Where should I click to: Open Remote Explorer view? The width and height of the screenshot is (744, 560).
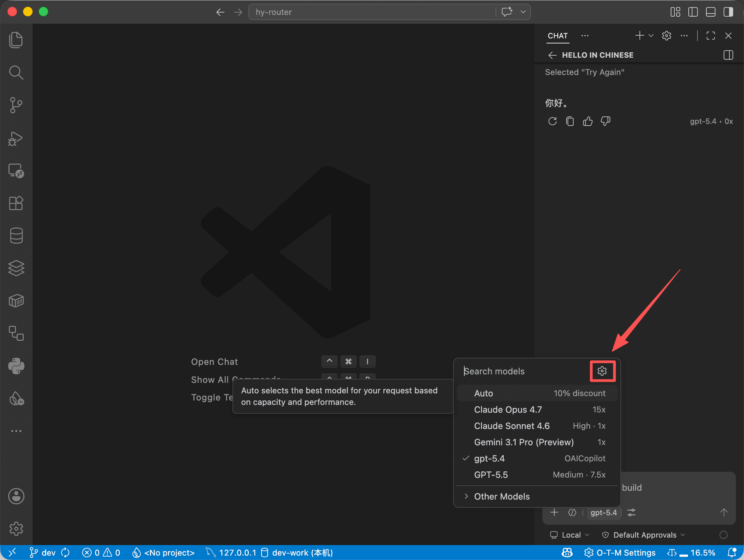coord(16,171)
